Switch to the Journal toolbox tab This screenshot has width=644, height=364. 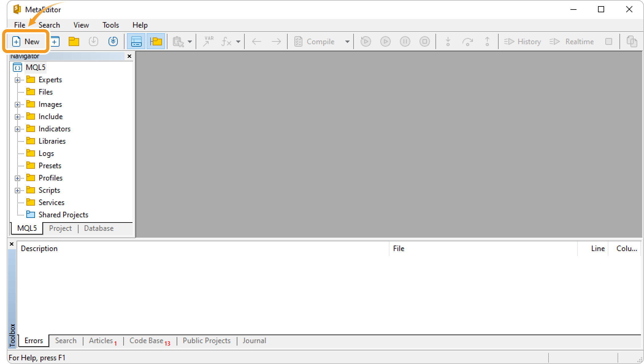(254, 341)
